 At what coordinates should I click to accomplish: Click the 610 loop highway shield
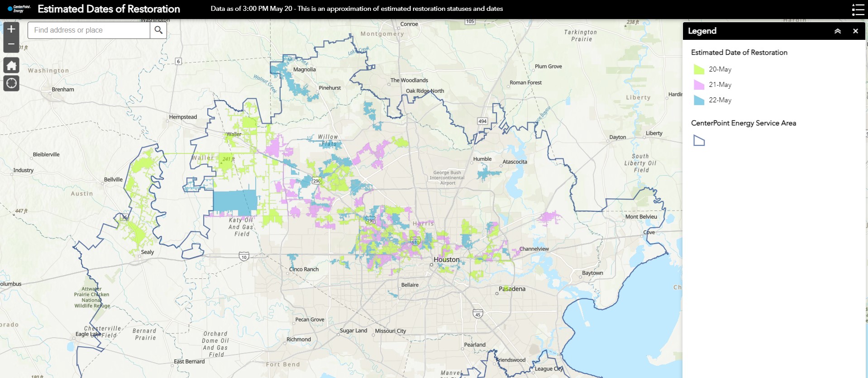coord(415,241)
